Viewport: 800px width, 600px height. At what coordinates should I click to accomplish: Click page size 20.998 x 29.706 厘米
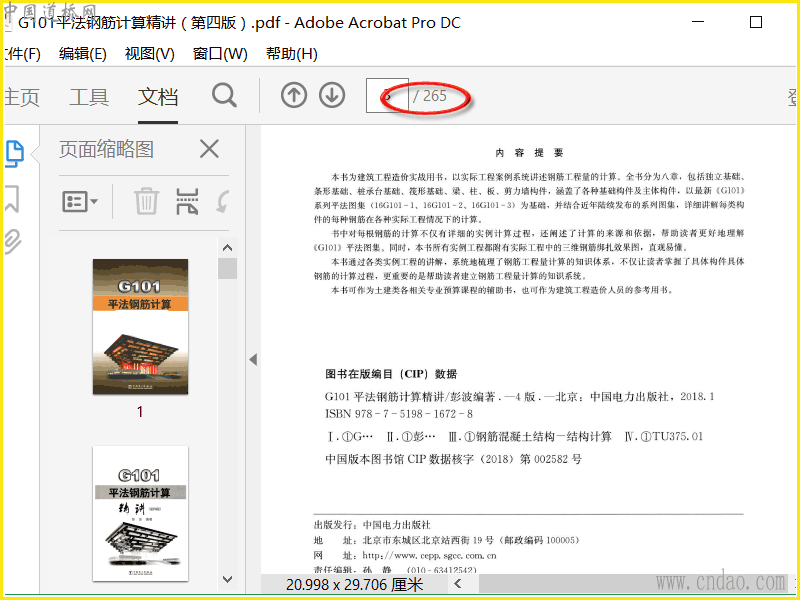coord(355,584)
